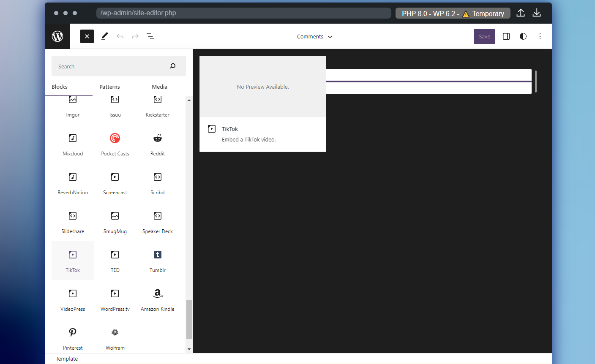This screenshot has height=364, width=595.
Task: Select the Amazon Kindle embed block
Action: click(157, 299)
